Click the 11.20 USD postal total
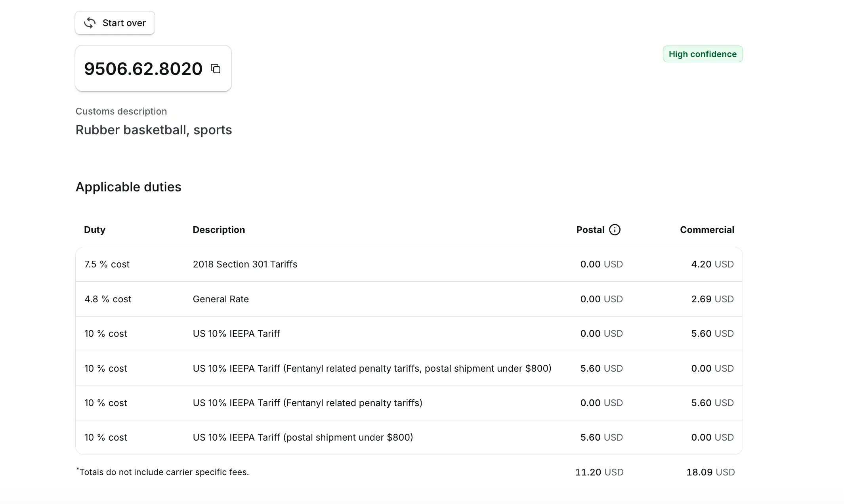The width and height of the screenshot is (844, 504). point(599,472)
